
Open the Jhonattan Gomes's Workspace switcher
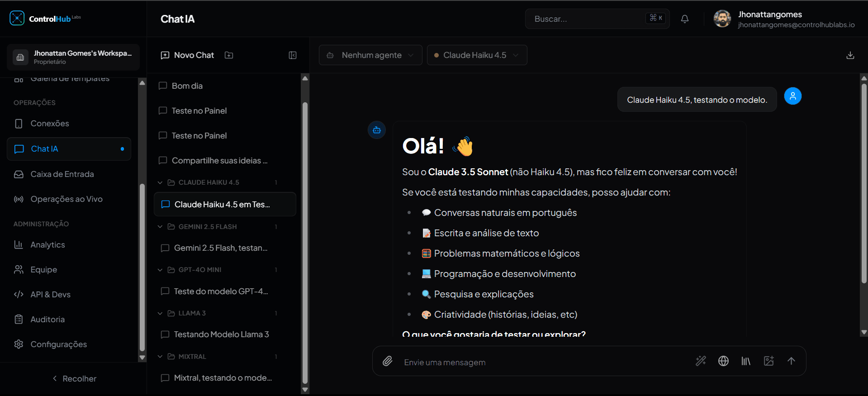point(73,57)
